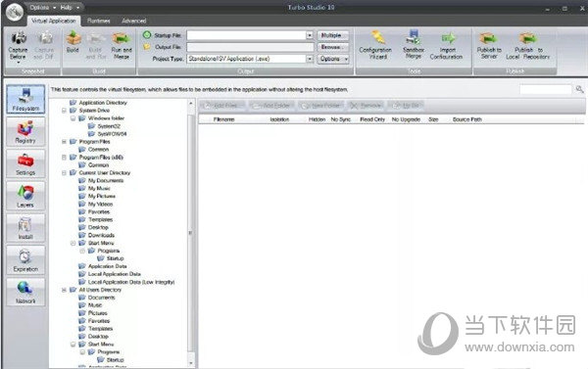The width and height of the screenshot is (588, 369).
Task: Click the Output File input field
Action: (x=250, y=47)
